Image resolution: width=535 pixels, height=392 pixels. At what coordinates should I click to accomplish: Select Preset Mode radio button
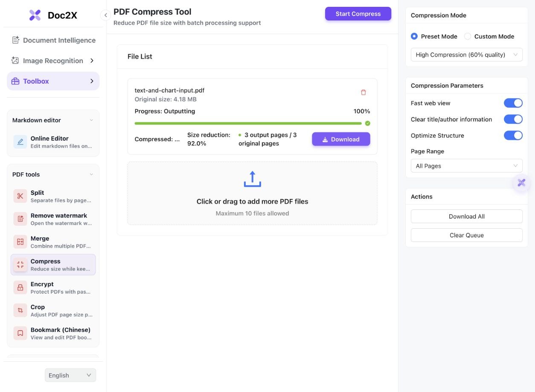tap(414, 36)
